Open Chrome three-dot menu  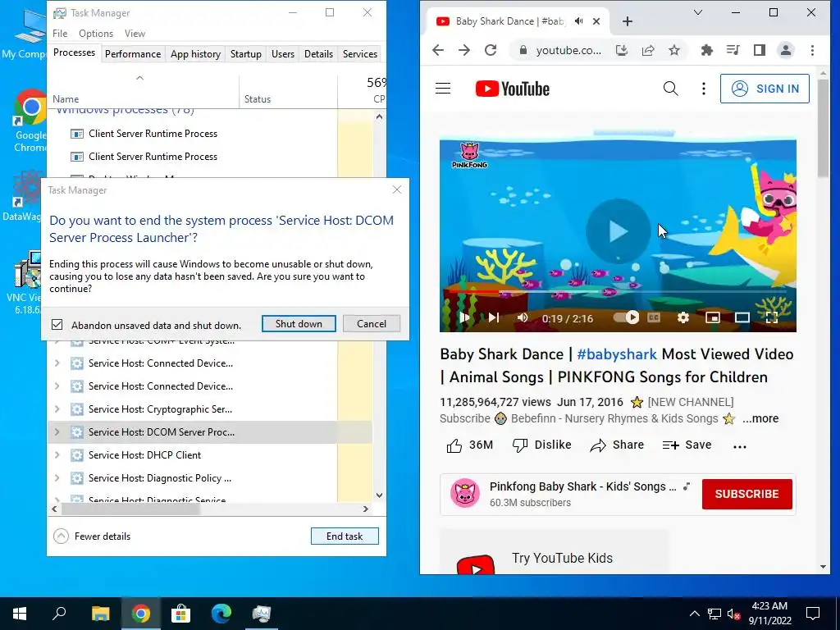click(813, 50)
